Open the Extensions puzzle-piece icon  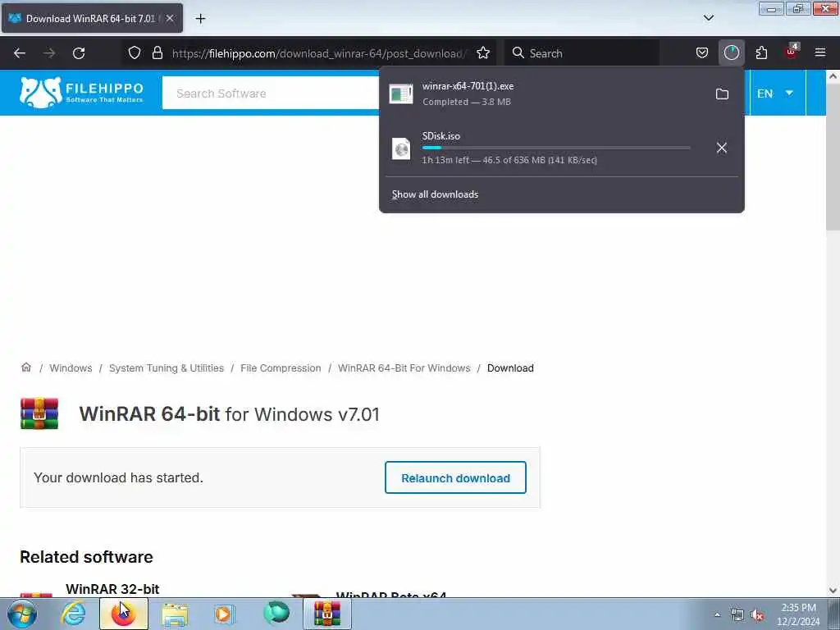coord(761,53)
